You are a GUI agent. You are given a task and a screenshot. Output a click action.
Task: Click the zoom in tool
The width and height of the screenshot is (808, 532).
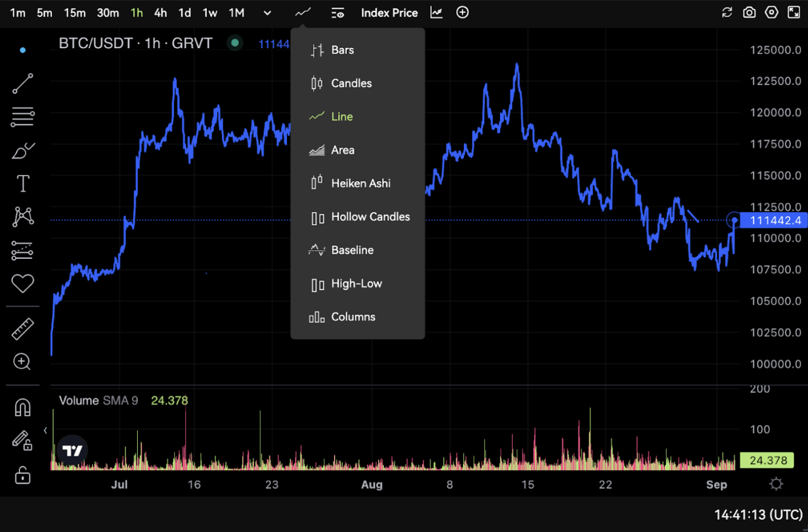(x=22, y=361)
